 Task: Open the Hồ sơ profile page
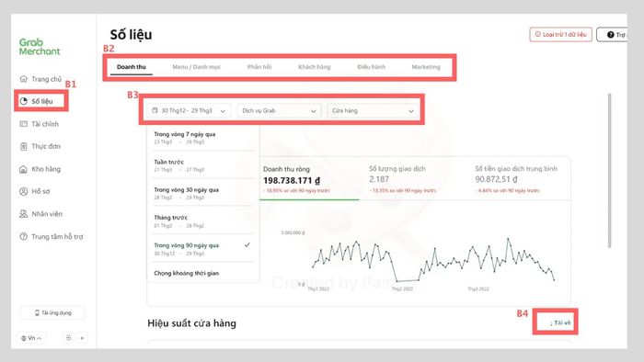tap(35, 191)
